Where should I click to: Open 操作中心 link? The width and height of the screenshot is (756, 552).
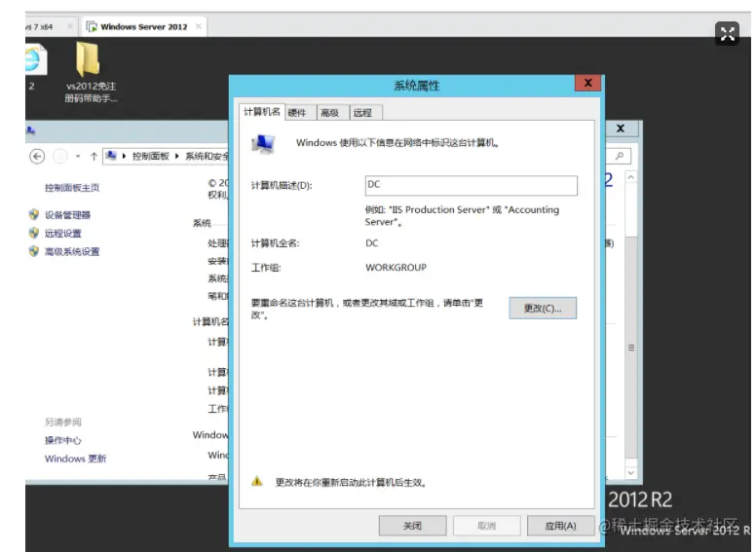tap(63, 440)
